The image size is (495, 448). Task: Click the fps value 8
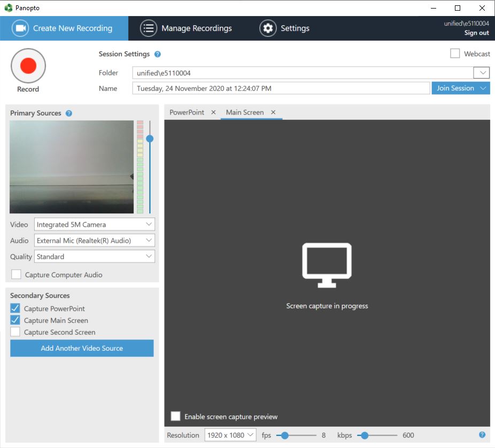pos(323,435)
